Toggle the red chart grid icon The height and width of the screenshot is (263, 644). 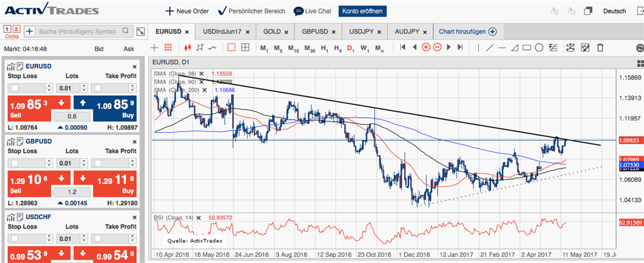(168, 47)
